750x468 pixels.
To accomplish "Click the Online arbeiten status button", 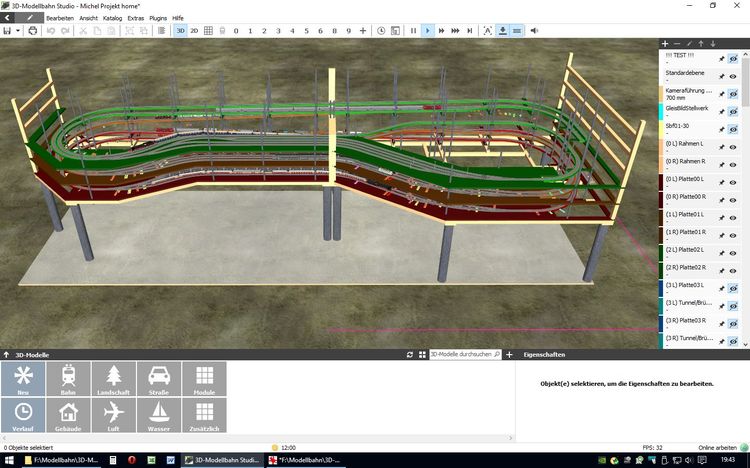I will coord(720,447).
